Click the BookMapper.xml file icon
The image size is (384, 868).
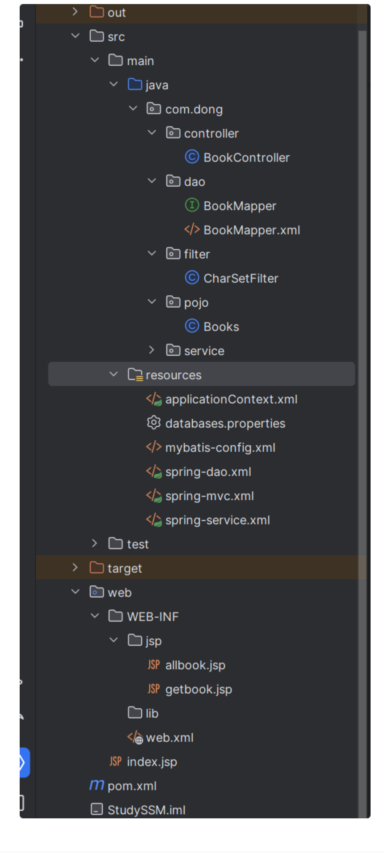192,230
